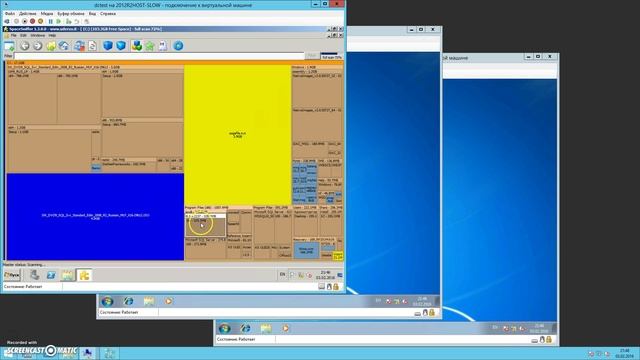Click the orange Save state VM icon

point(40,21)
